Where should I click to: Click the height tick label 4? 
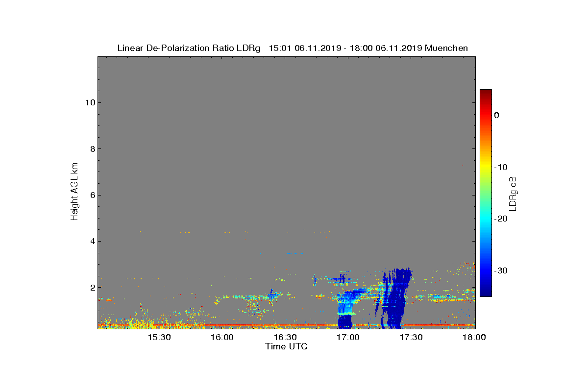click(92, 241)
